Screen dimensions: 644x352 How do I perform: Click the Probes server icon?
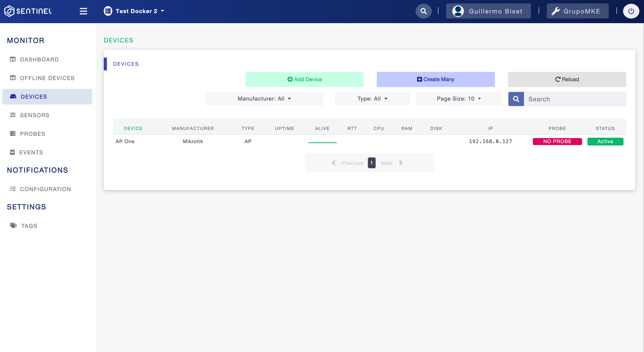click(13, 134)
